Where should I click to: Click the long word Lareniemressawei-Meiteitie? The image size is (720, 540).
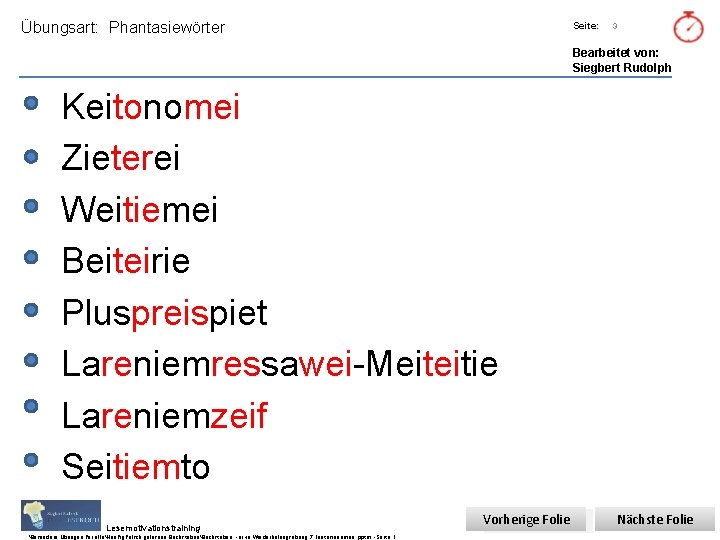(279, 364)
